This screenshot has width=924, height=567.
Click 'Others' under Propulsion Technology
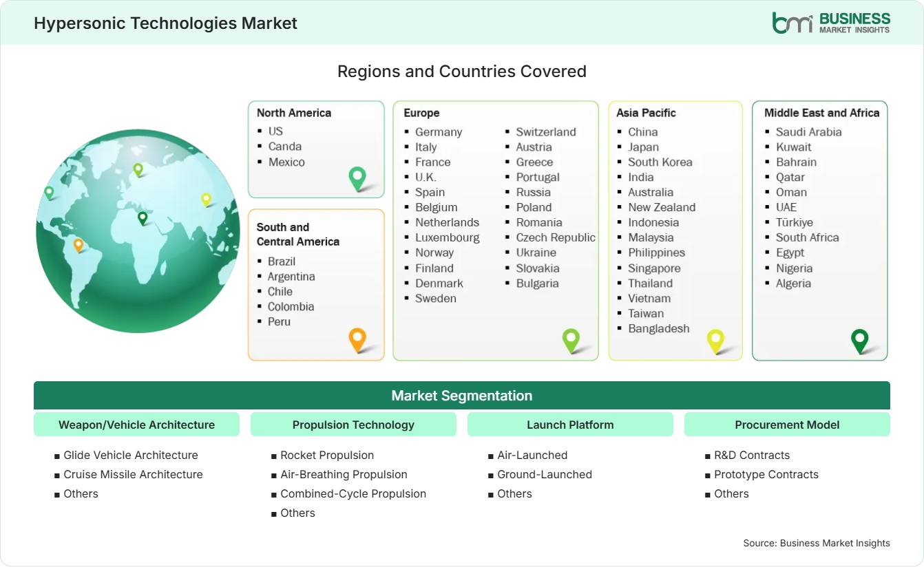297,513
